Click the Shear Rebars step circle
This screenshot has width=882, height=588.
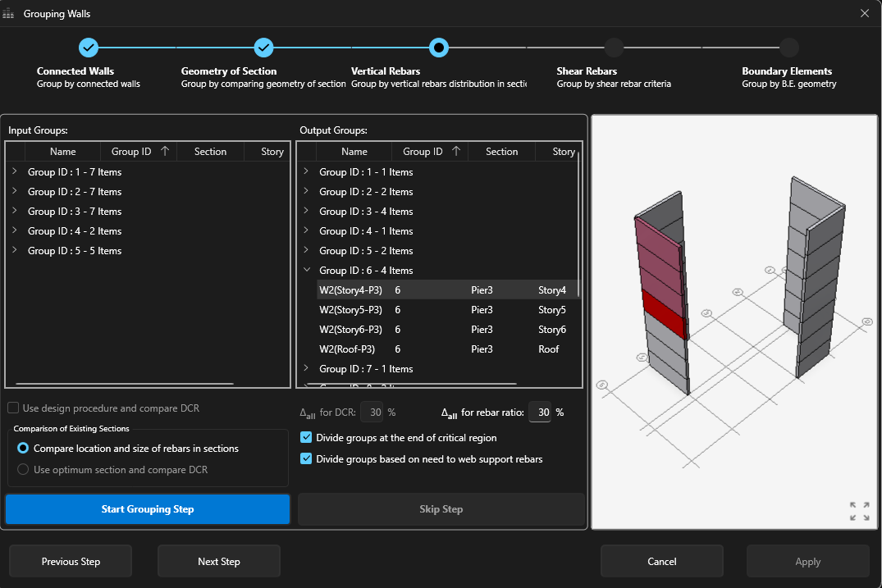(614, 48)
